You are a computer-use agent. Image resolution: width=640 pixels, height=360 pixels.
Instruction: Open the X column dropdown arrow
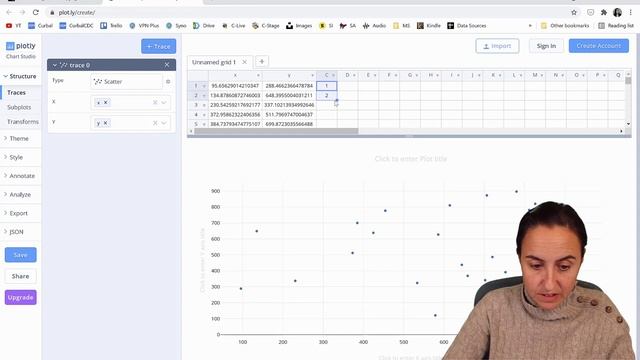coord(164,102)
